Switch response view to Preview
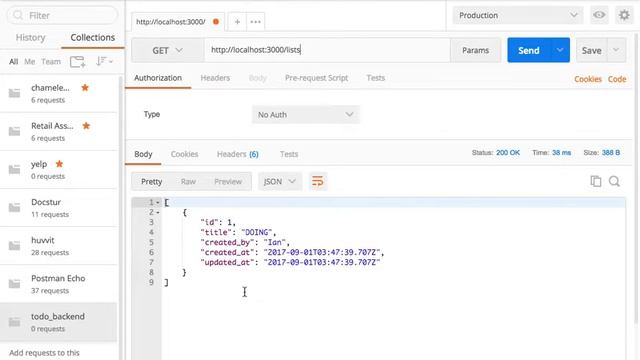 [x=228, y=182]
